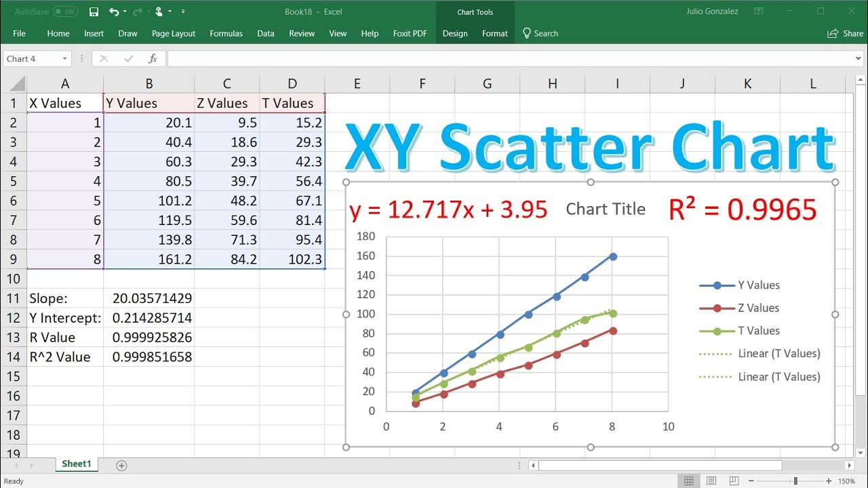868x488 pixels.
Task: Click the 150% zoom level
Action: tap(847, 481)
